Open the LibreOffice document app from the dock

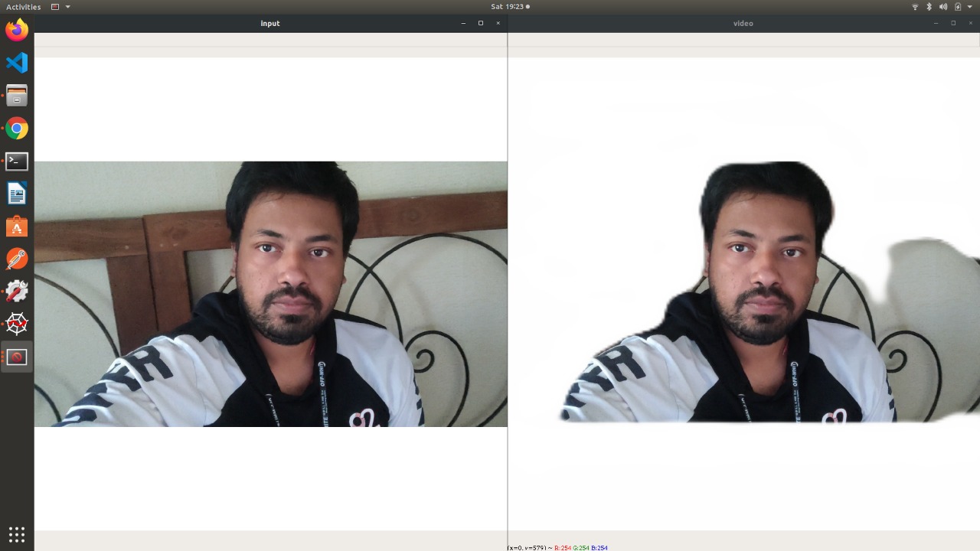click(16, 194)
